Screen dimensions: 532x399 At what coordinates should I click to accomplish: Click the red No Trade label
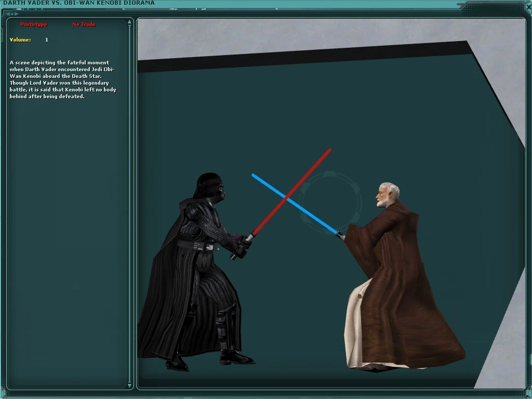(x=84, y=24)
